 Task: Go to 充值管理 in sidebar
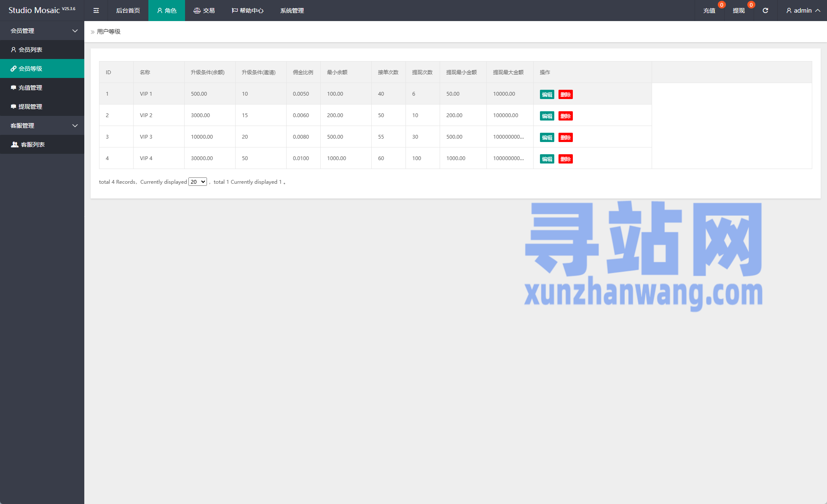click(x=42, y=88)
